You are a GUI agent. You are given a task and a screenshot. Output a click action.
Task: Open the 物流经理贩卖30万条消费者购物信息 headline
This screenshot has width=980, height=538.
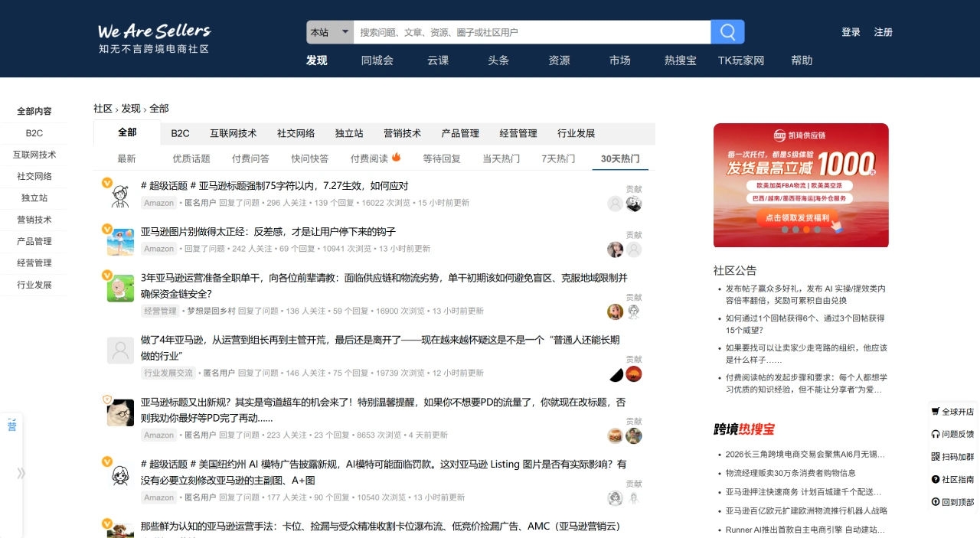click(791, 473)
